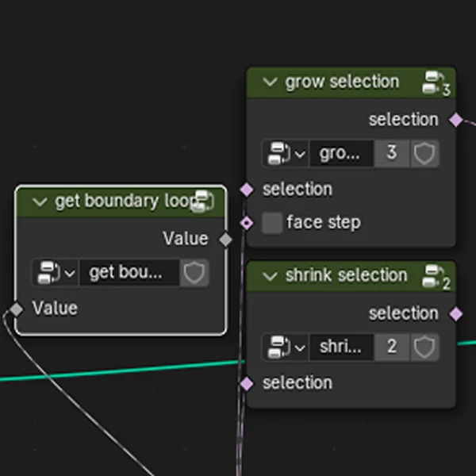
Task: Toggle fake user shield on grow selection
Action: [424, 153]
